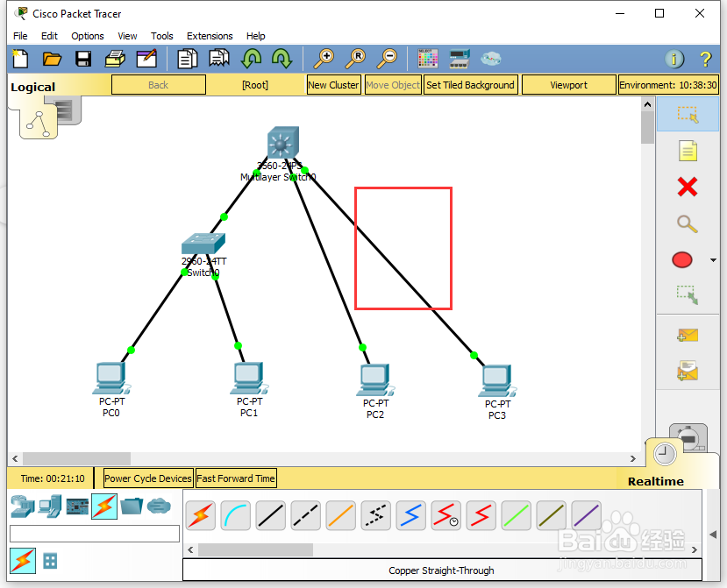
Task: Click the Undo arrow icon
Action: tap(251, 59)
